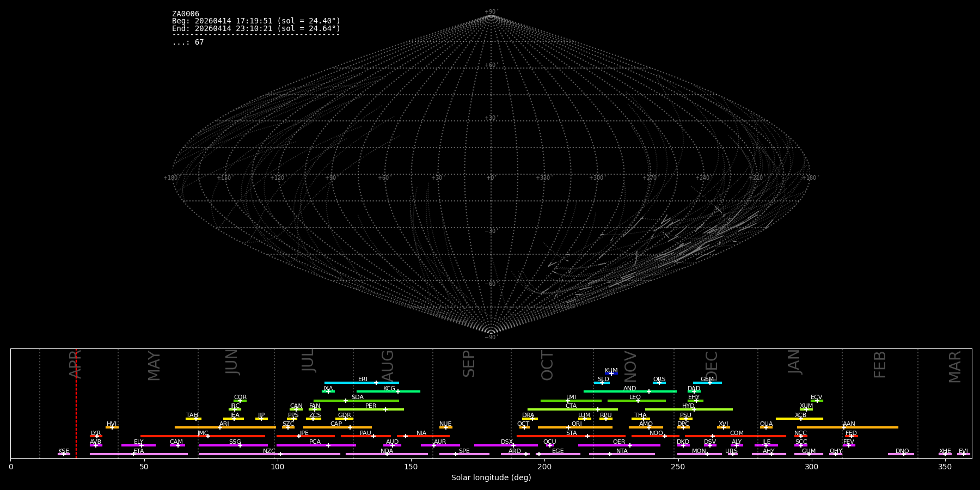Click the ORS shower label
Screen dimensions: 980x490
click(659, 379)
